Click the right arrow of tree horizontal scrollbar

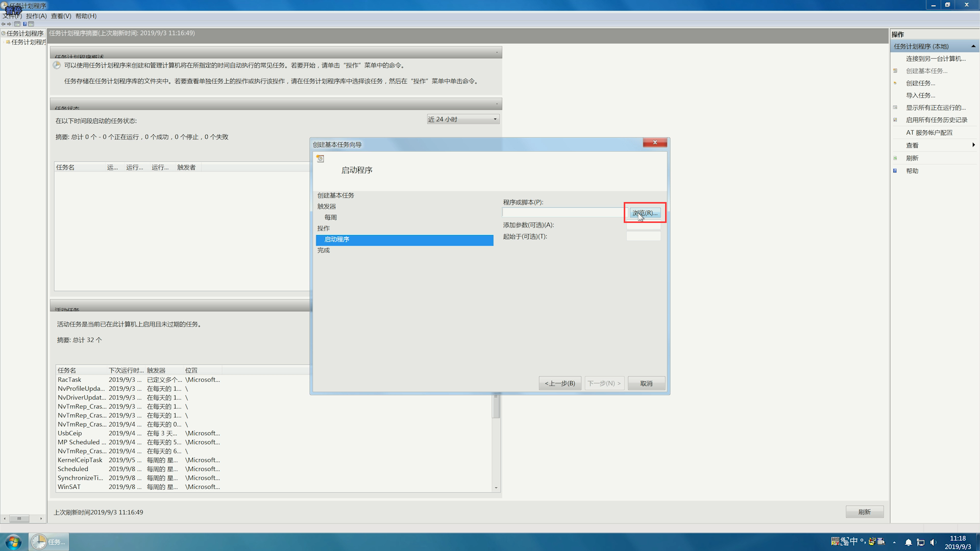41,519
